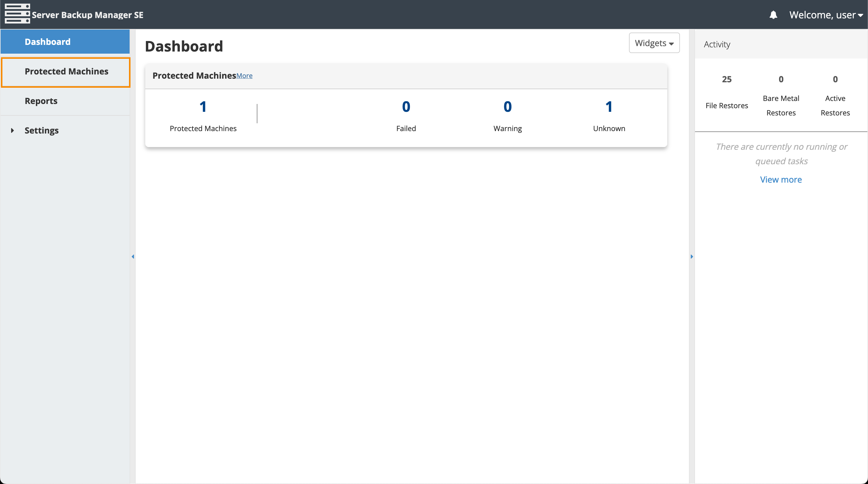Go to Reports in the sidebar

point(65,101)
